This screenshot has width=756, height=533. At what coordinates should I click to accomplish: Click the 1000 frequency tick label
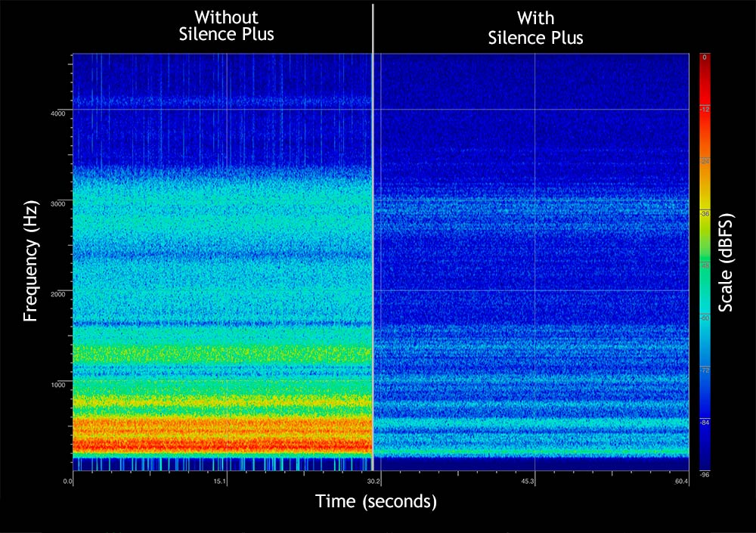click(58, 384)
